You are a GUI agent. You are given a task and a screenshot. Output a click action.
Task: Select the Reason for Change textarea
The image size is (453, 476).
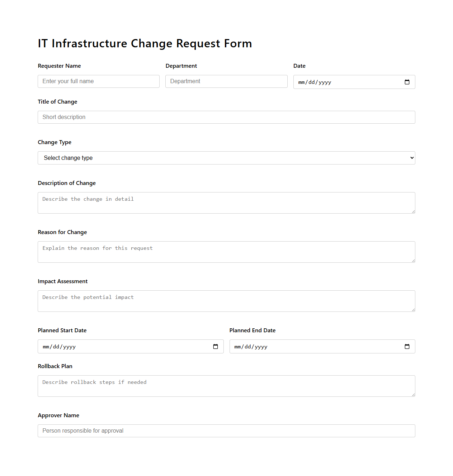tap(226, 252)
